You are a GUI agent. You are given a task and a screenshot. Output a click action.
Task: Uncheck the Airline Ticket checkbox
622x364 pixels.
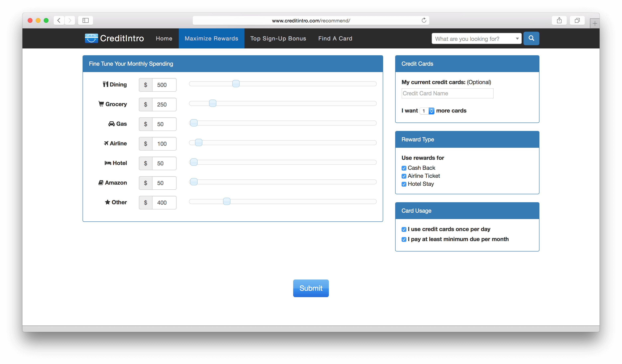pyautogui.click(x=404, y=176)
